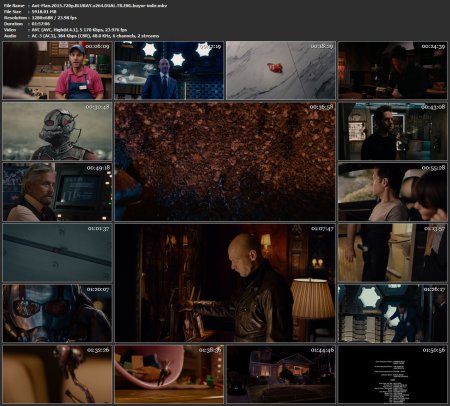Select the thumbnail of the bald man in a suit under hexagon lights
The height and width of the screenshot is (406, 450).
pyautogui.click(x=169, y=70)
